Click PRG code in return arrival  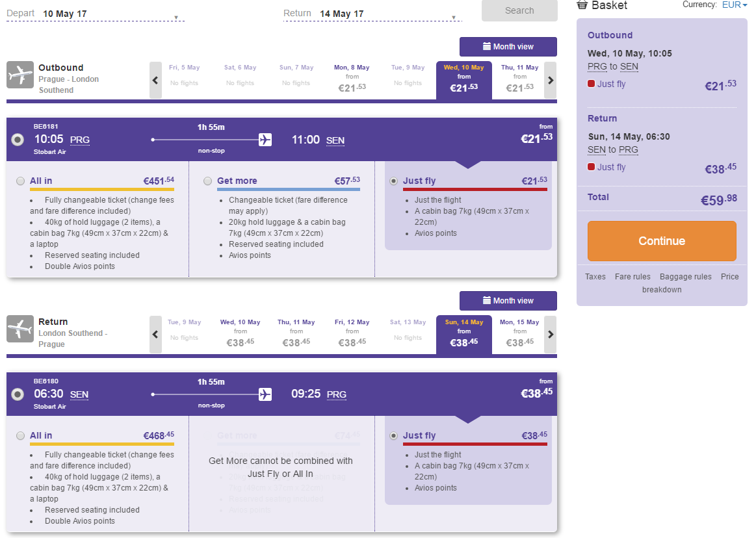click(337, 394)
